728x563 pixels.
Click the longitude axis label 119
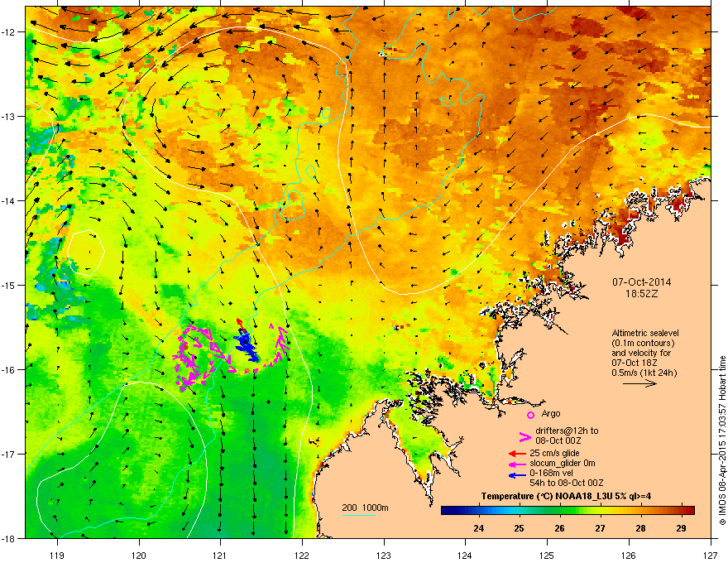[57, 555]
